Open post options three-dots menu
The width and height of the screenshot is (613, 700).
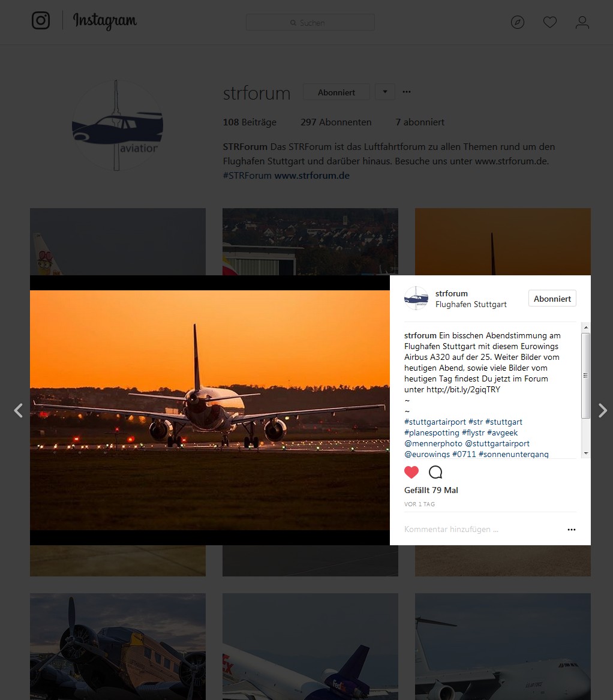(x=572, y=530)
